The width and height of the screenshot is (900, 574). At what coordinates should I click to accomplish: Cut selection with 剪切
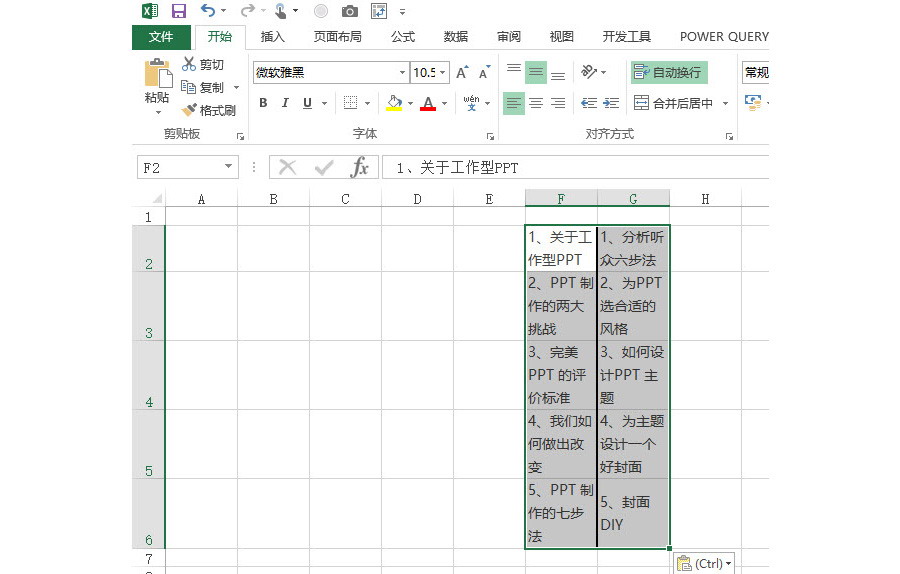(x=203, y=64)
